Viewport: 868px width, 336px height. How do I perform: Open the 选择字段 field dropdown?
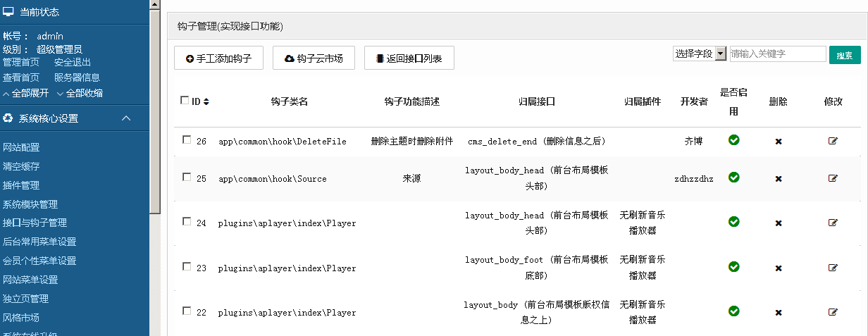point(700,54)
